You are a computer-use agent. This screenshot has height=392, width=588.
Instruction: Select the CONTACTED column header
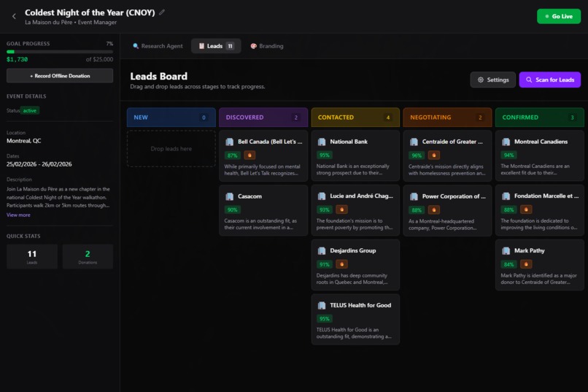[355, 118]
